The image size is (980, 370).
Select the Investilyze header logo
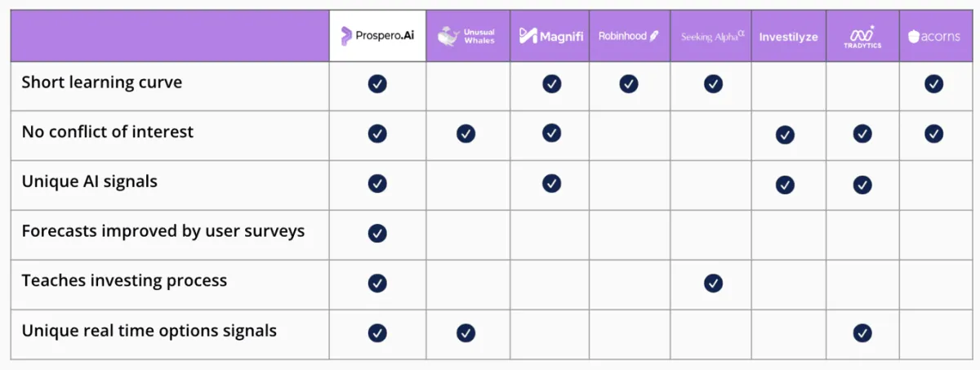click(x=788, y=37)
